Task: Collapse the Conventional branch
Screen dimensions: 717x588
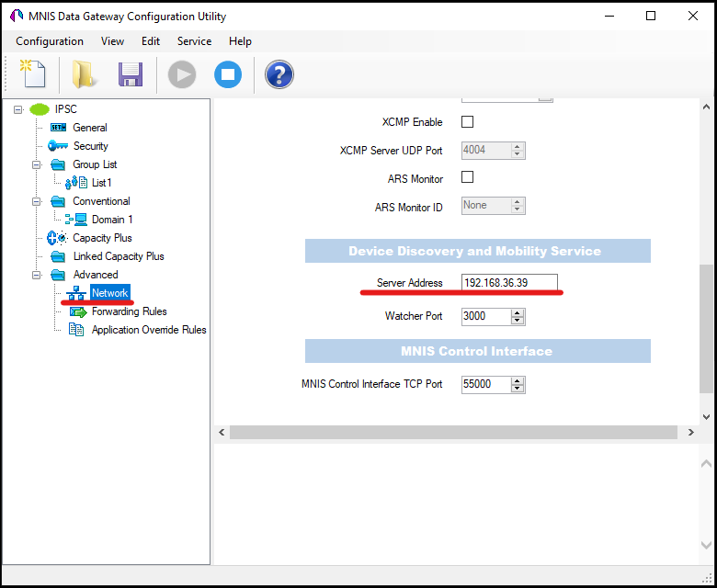Action: 36,201
